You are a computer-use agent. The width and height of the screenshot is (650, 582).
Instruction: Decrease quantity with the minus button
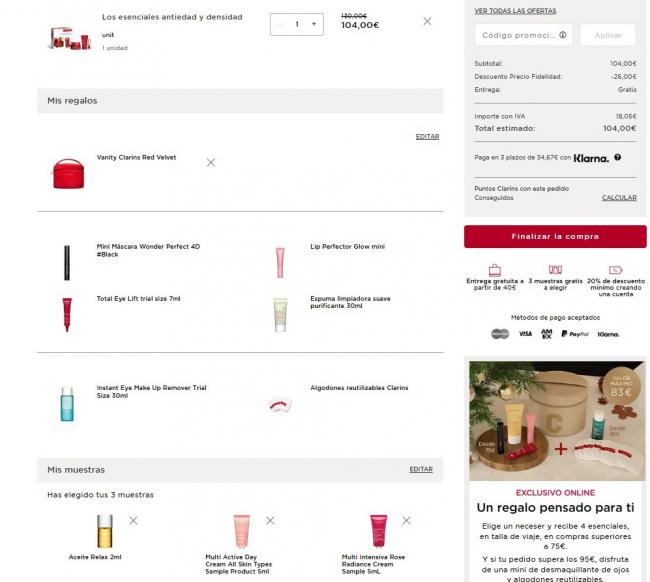280,24
